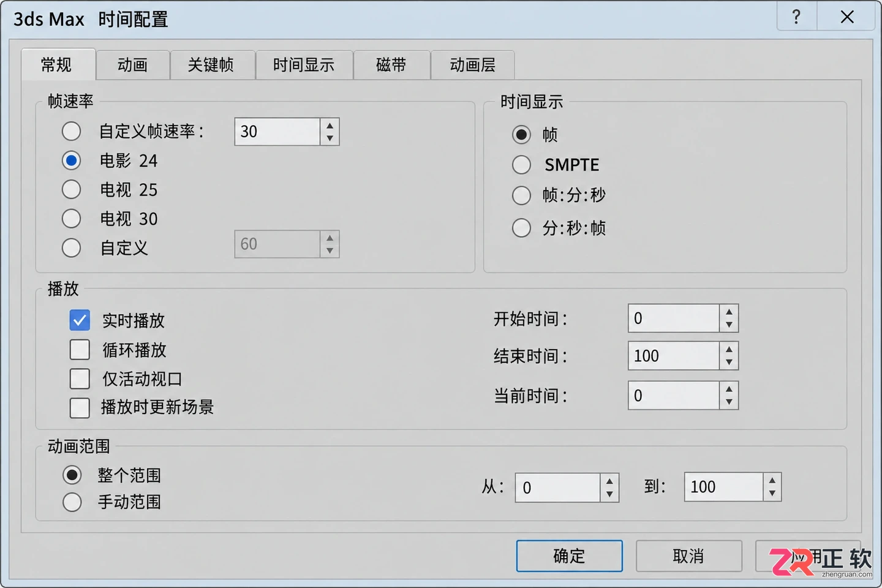Set time display to SMPTE
Image resolution: width=882 pixels, height=588 pixels.
point(521,164)
